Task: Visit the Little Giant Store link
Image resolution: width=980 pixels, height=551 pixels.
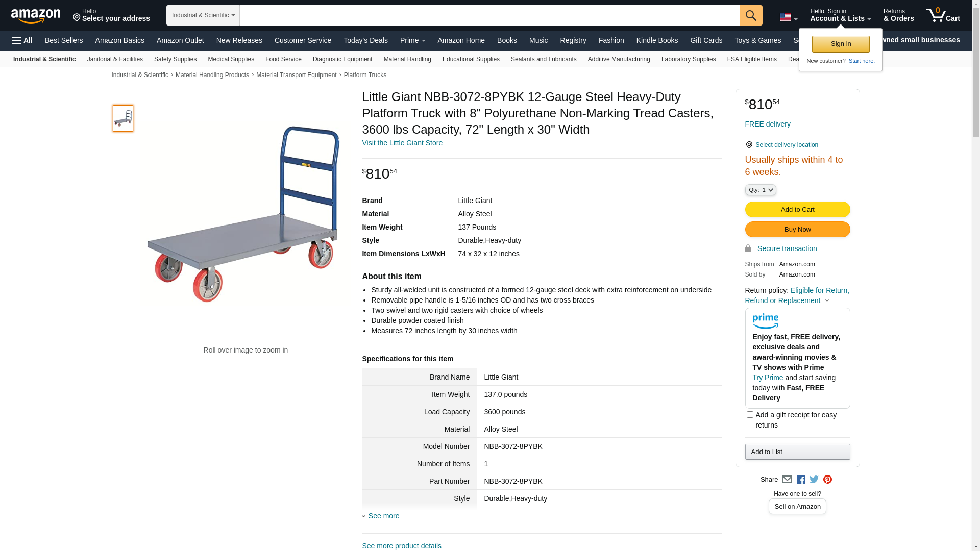Action: (x=402, y=143)
